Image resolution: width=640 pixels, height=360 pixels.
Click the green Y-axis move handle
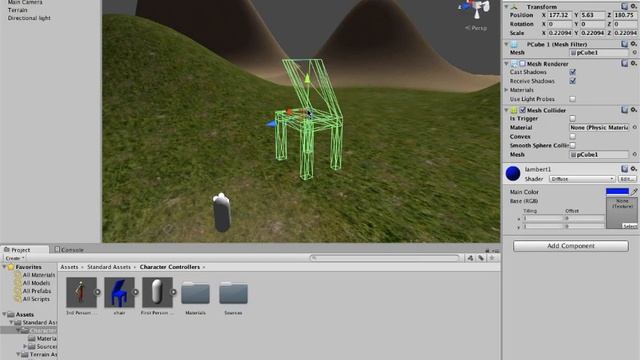(x=307, y=79)
